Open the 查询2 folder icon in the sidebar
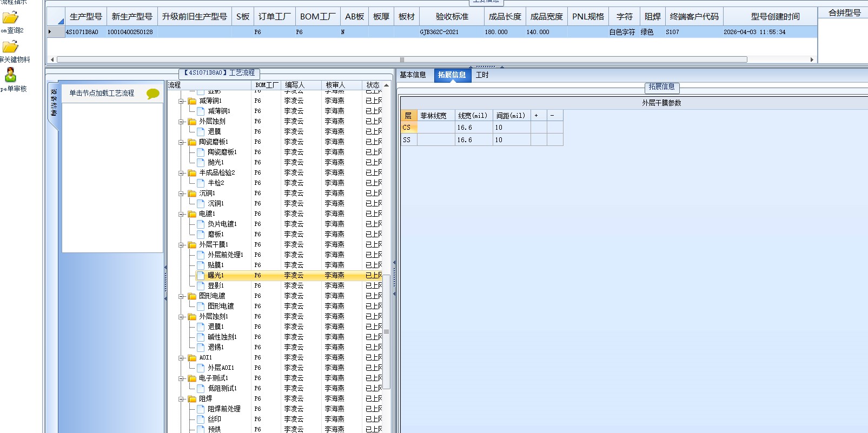This screenshot has height=433, width=868. [10, 17]
